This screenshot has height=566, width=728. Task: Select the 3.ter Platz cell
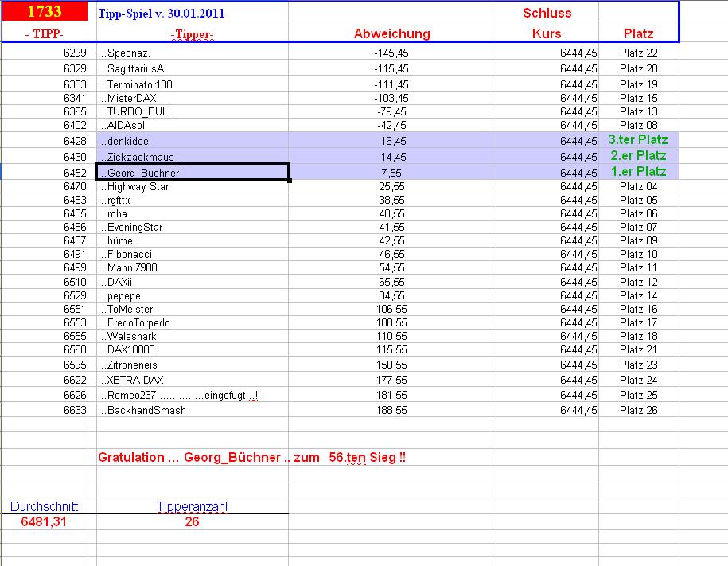pyautogui.click(x=638, y=140)
